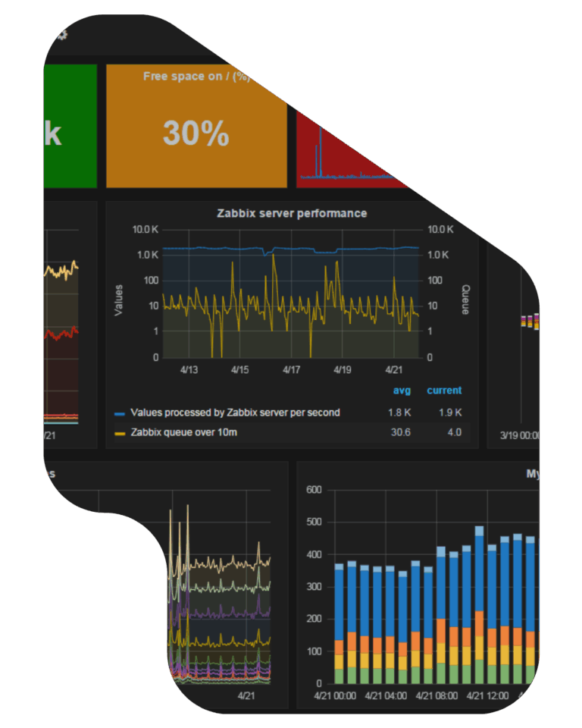Click the blue color swatch for Values processed series
Viewport: 582px width, 728px height.
(119, 414)
